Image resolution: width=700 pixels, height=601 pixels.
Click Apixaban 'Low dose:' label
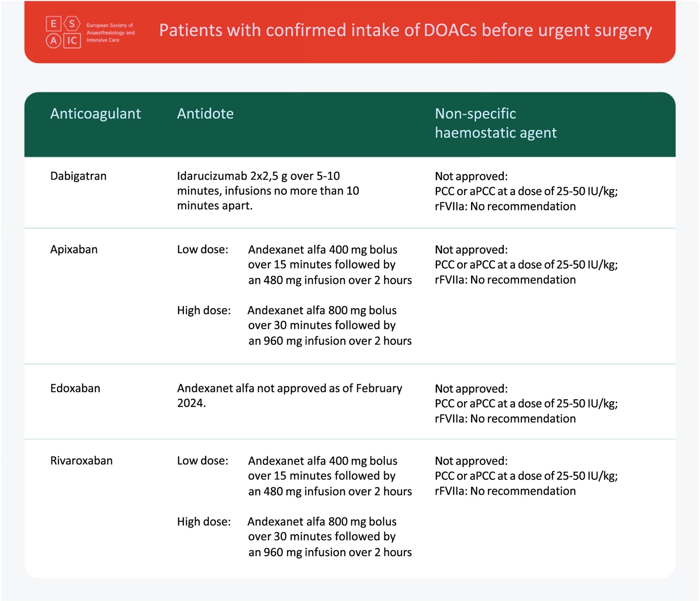click(203, 249)
